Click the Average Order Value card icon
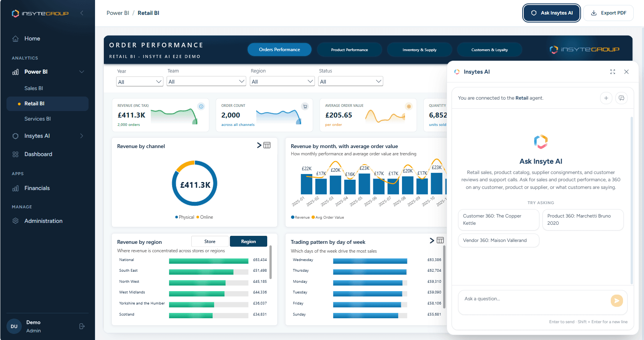 (x=409, y=106)
